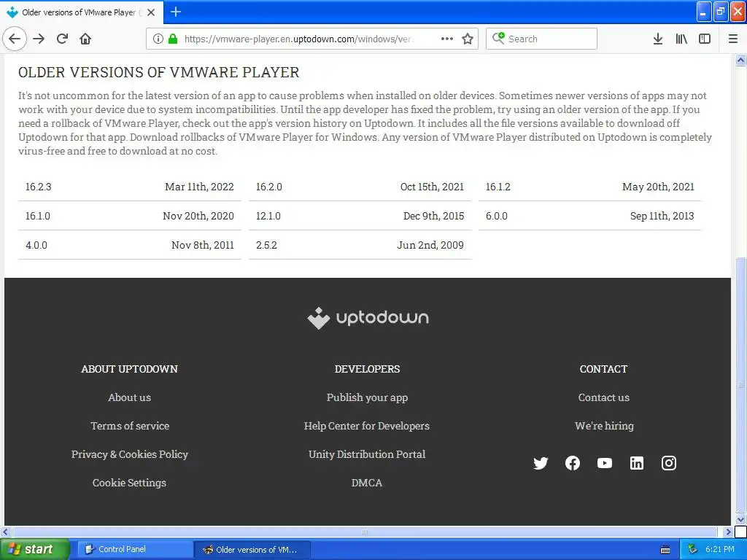Select the Older versions of VMware Player tab

click(x=81, y=12)
